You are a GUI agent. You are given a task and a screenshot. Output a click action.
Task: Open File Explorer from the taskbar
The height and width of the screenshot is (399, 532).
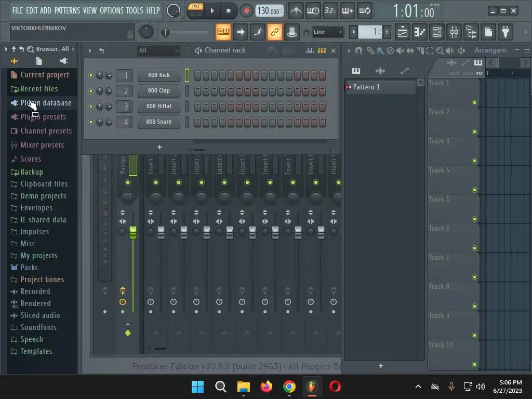click(244, 387)
